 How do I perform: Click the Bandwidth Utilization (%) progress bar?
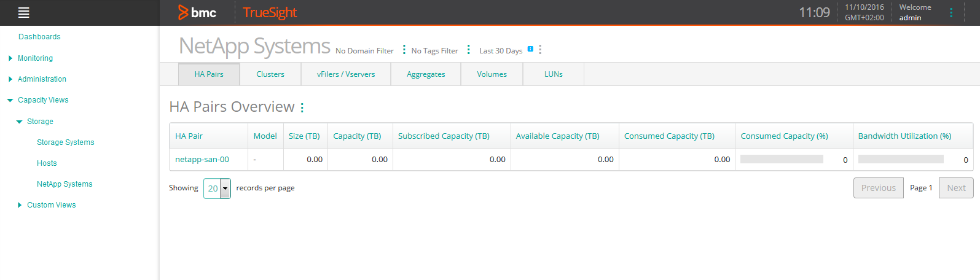tap(901, 159)
